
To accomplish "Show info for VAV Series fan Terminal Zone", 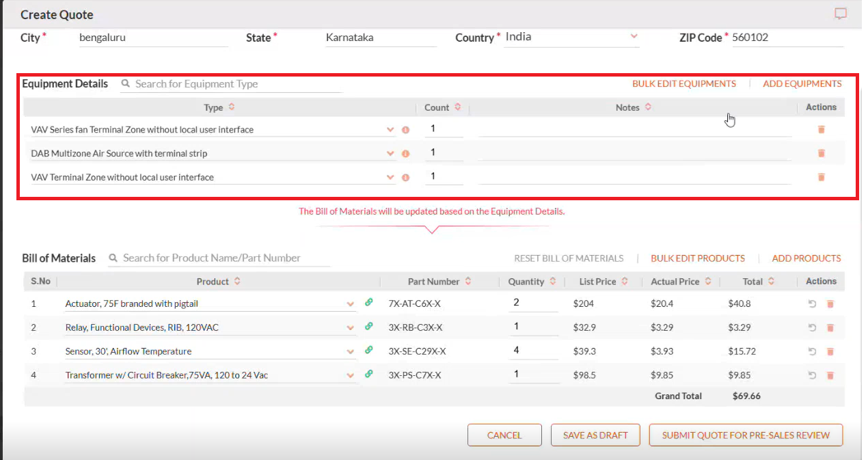I will 405,130.
